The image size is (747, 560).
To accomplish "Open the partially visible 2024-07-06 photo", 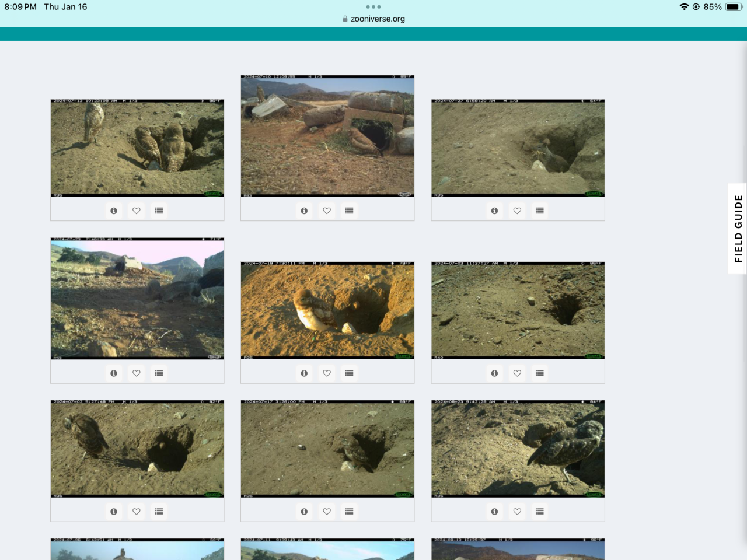I will [x=137, y=549].
